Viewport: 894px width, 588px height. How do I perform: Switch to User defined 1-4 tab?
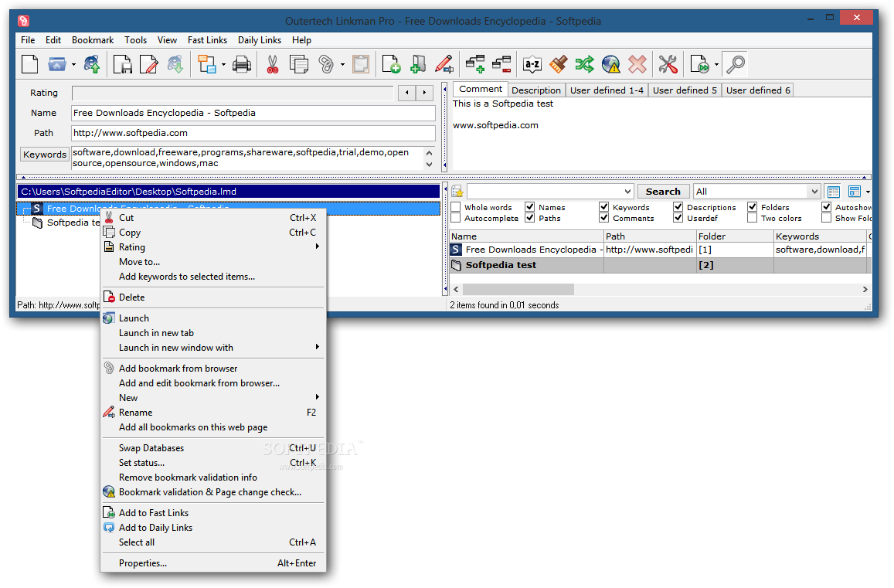[x=607, y=90]
